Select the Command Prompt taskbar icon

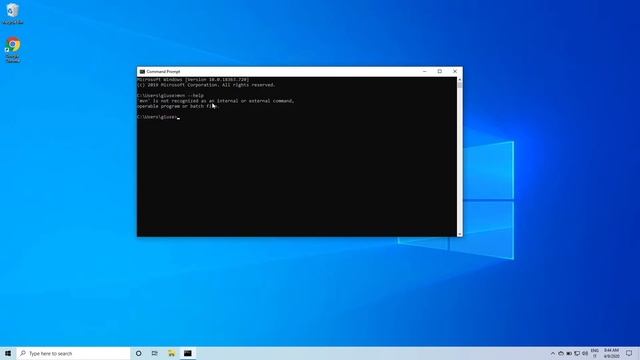coord(188,353)
